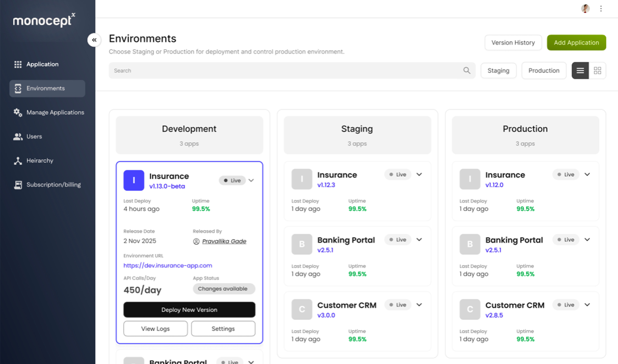Toggle the Staging environment filter

(498, 70)
